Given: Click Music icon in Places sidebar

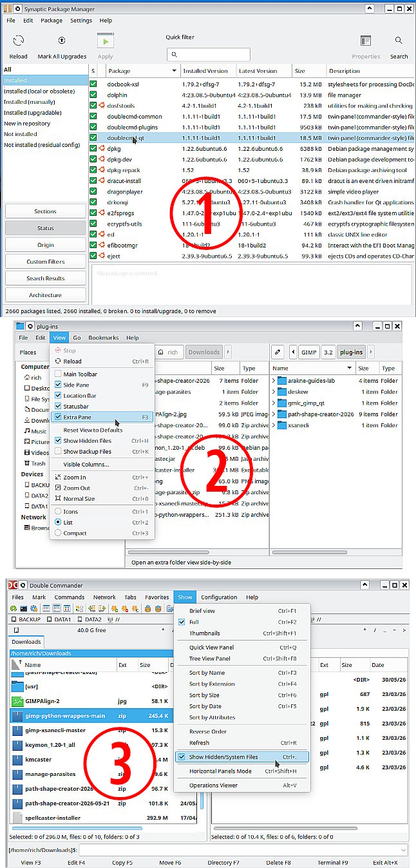Looking at the screenshot, I should click(x=26, y=431).
